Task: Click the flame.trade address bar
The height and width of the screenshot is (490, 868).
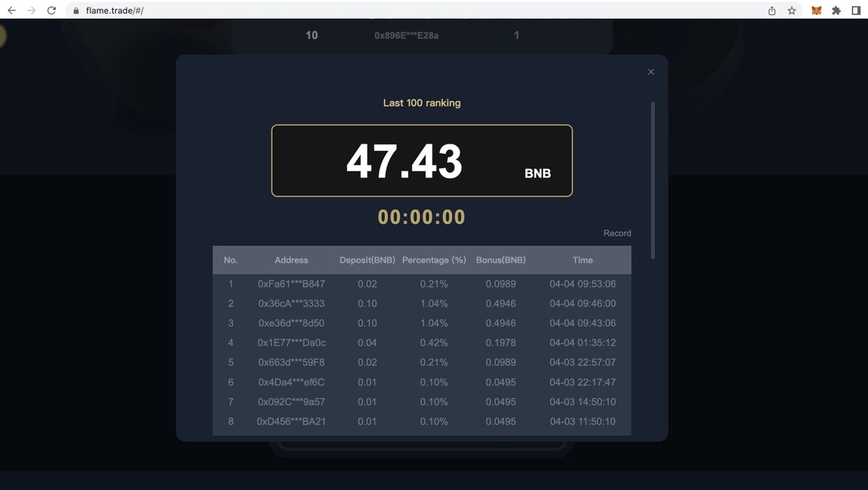Action: [x=412, y=11]
